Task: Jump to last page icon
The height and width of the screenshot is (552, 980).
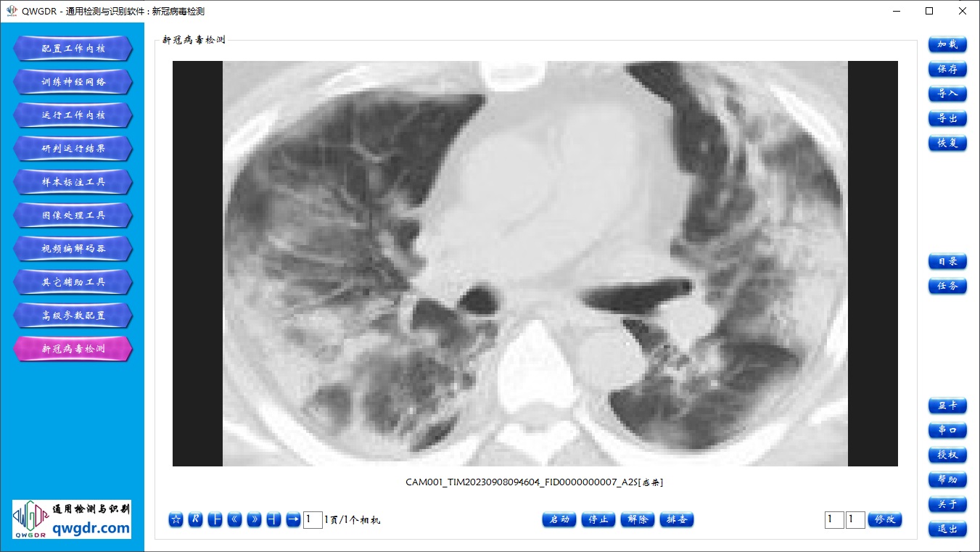Action: [273, 519]
